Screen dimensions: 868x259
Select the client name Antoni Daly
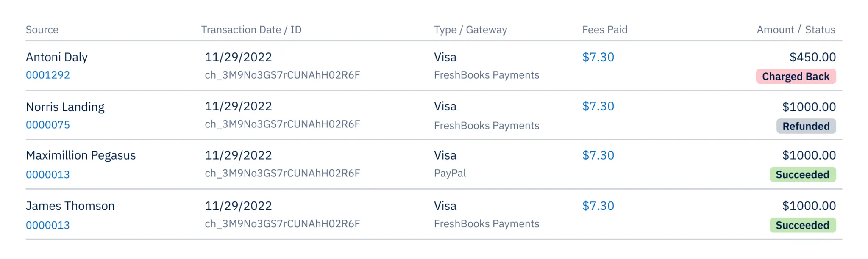point(56,57)
